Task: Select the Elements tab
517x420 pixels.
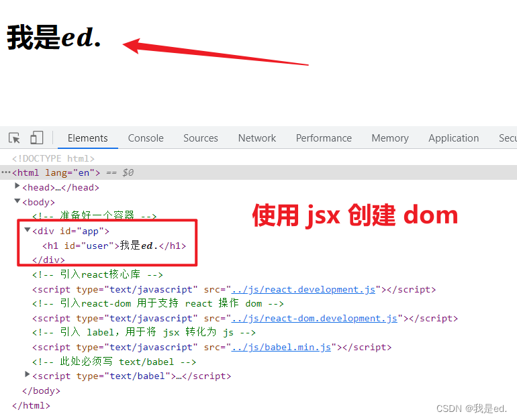Action: click(x=88, y=138)
